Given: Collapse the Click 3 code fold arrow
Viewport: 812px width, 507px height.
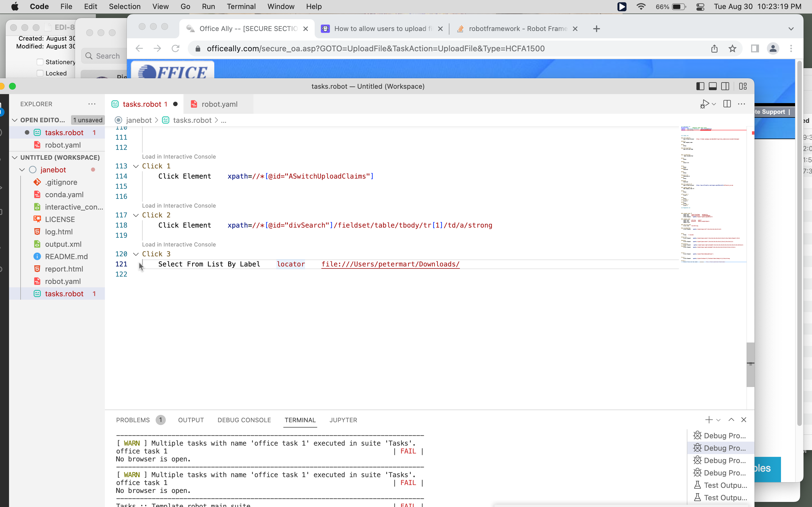Looking at the screenshot, I should [x=136, y=254].
